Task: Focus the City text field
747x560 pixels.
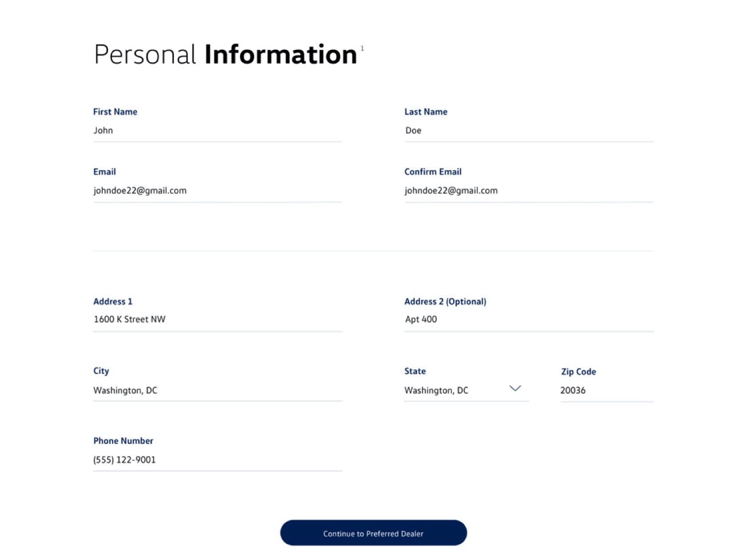Action: pos(217,391)
